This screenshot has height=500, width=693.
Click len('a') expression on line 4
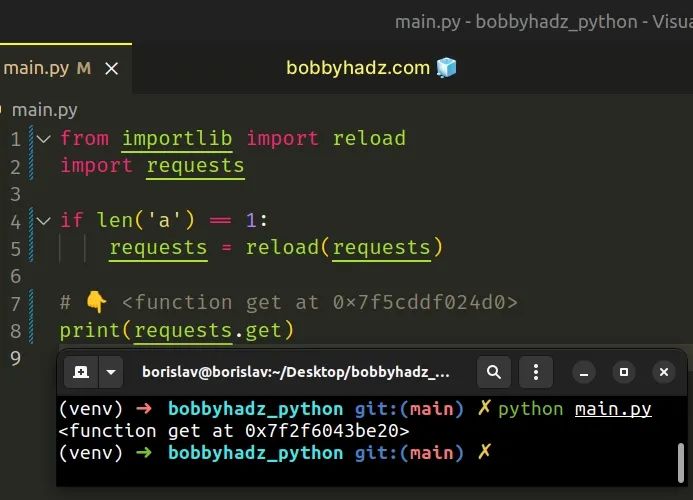146,220
